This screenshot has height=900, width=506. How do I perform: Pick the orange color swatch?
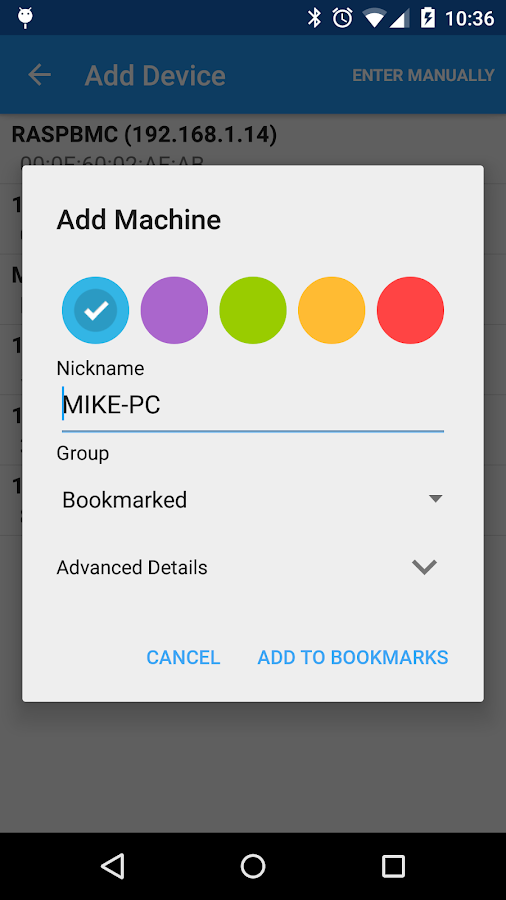point(331,311)
